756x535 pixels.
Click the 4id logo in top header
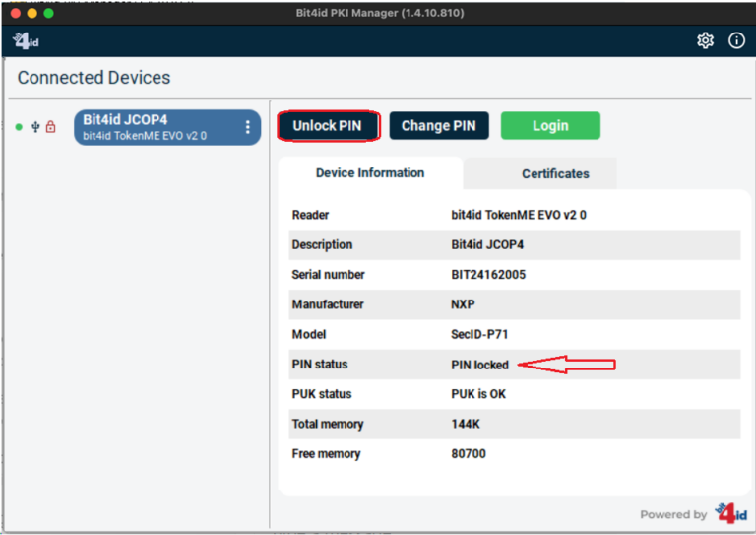[25, 40]
